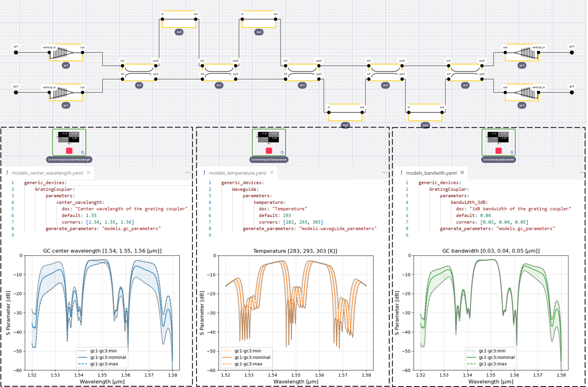
Task: Open the models_center_wavelength.yaml tab
Action: point(47,173)
